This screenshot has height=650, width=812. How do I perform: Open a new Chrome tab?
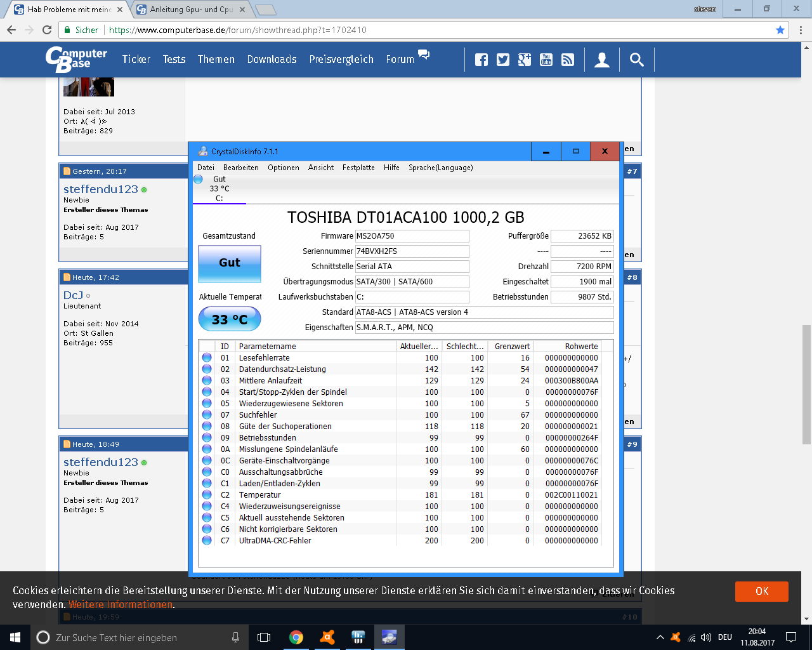tap(266, 10)
